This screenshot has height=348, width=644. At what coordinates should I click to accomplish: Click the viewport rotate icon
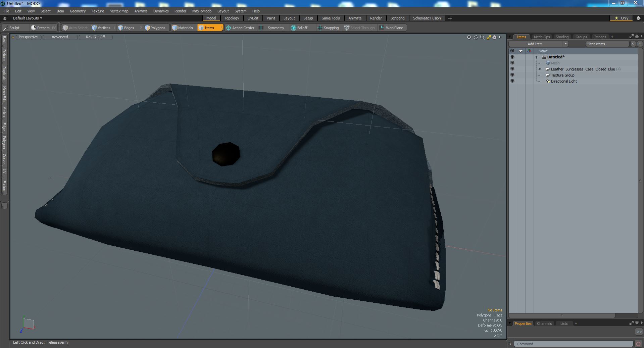pos(476,37)
